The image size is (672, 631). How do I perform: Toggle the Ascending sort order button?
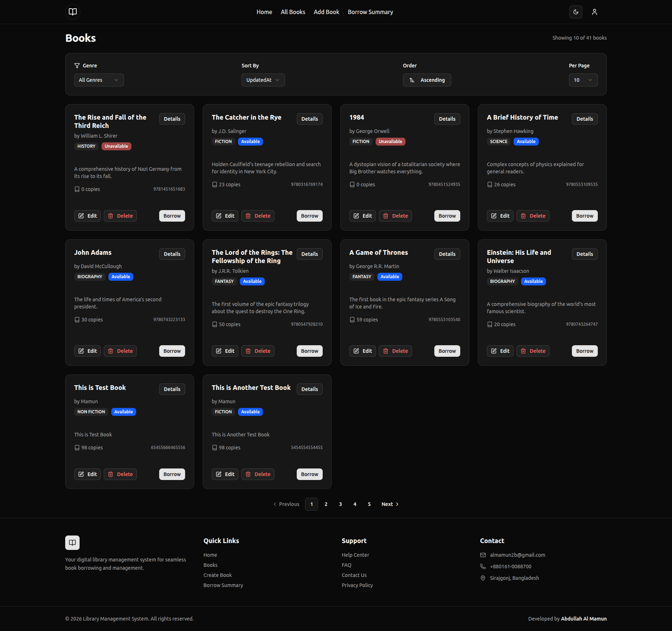tap(427, 80)
